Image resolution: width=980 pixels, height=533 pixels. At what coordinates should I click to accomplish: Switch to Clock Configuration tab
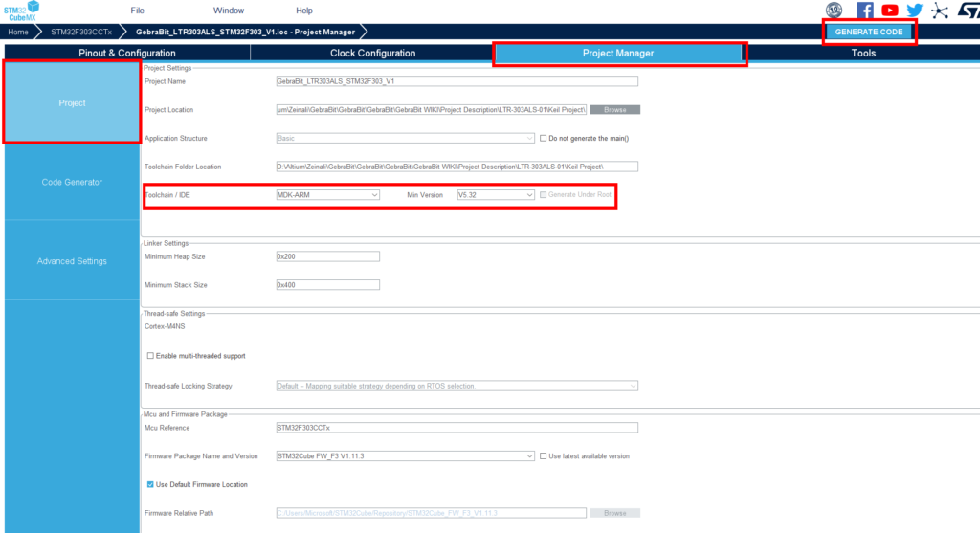click(372, 54)
